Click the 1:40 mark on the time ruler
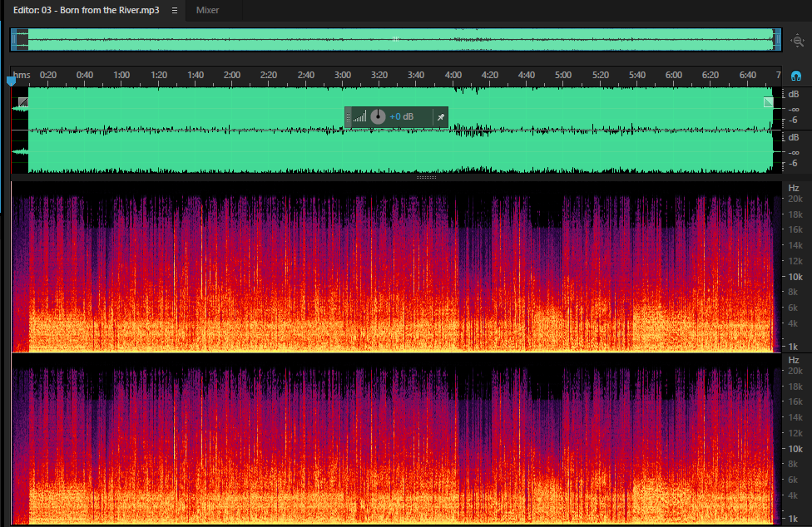Viewport: 812px width, 527px height. (x=196, y=75)
